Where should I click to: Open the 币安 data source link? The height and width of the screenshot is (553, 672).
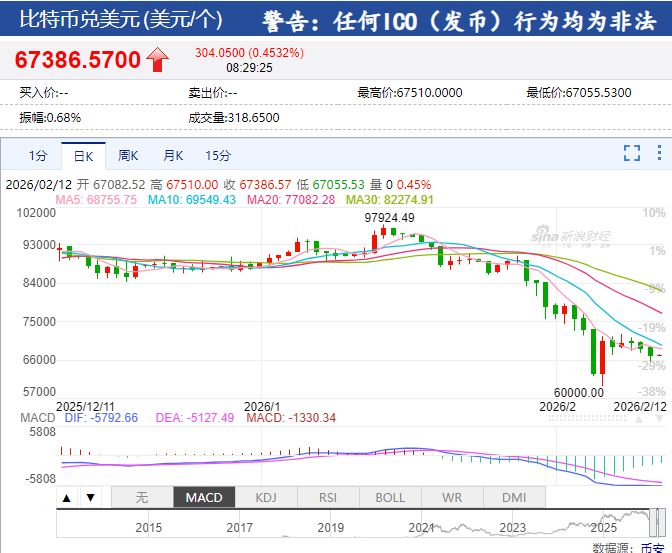click(x=656, y=547)
